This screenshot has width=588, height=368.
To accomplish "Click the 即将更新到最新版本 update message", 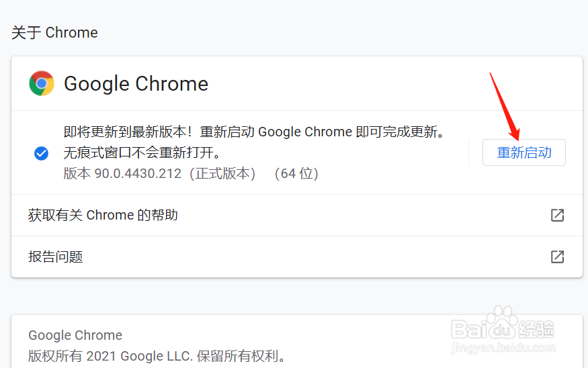I will click(x=254, y=132).
